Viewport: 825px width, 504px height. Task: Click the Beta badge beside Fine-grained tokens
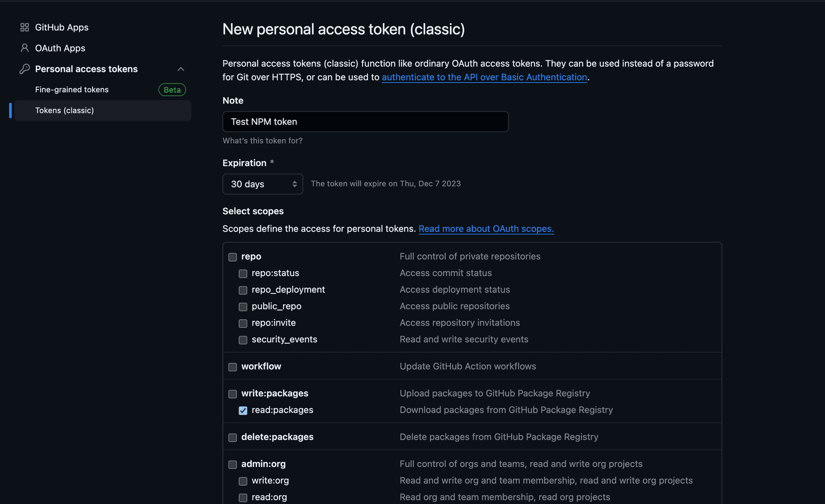172,90
